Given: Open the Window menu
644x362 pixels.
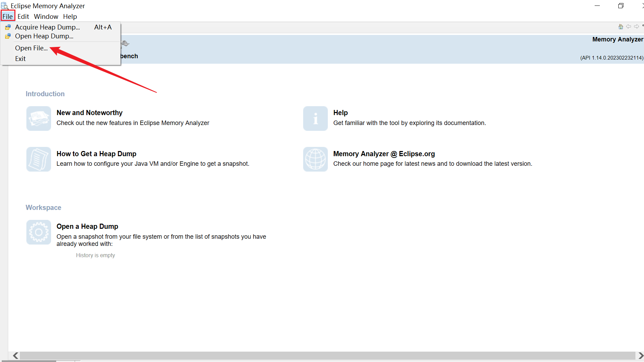Looking at the screenshot, I should 46,16.
